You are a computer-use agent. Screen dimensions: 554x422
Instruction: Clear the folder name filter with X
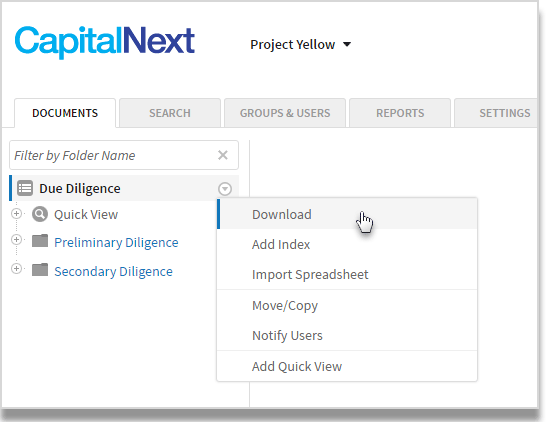pyautogui.click(x=223, y=155)
